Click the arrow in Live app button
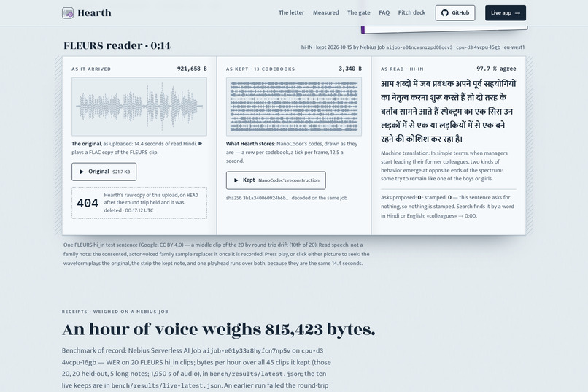The height and width of the screenshot is (392, 588). [517, 13]
